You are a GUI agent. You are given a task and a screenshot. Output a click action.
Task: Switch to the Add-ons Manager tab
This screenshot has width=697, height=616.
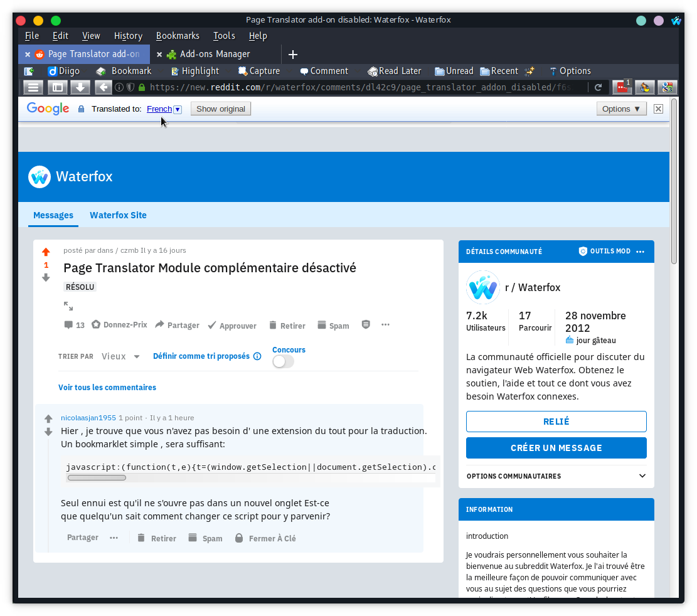[x=215, y=54]
